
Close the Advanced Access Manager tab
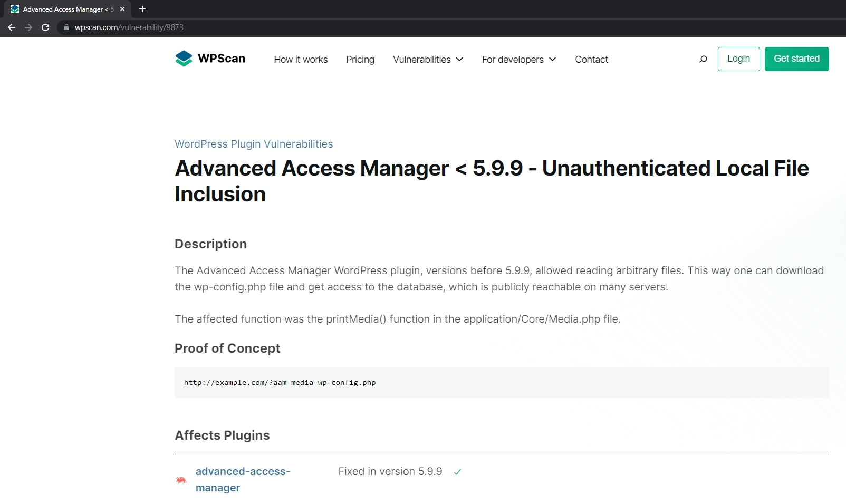coord(122,9)
